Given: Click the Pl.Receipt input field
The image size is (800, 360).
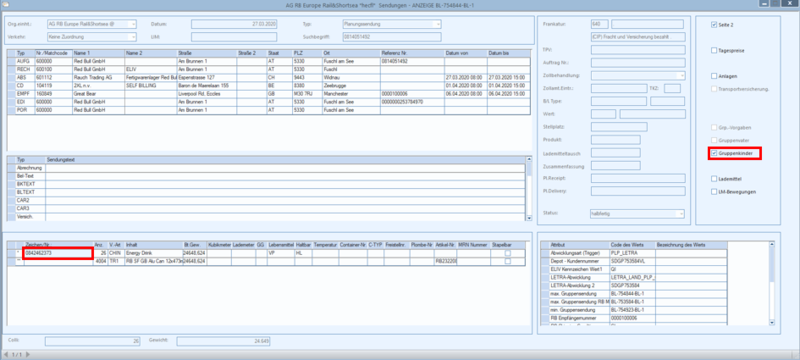Looking at the screenshot, I should (638, 178).
